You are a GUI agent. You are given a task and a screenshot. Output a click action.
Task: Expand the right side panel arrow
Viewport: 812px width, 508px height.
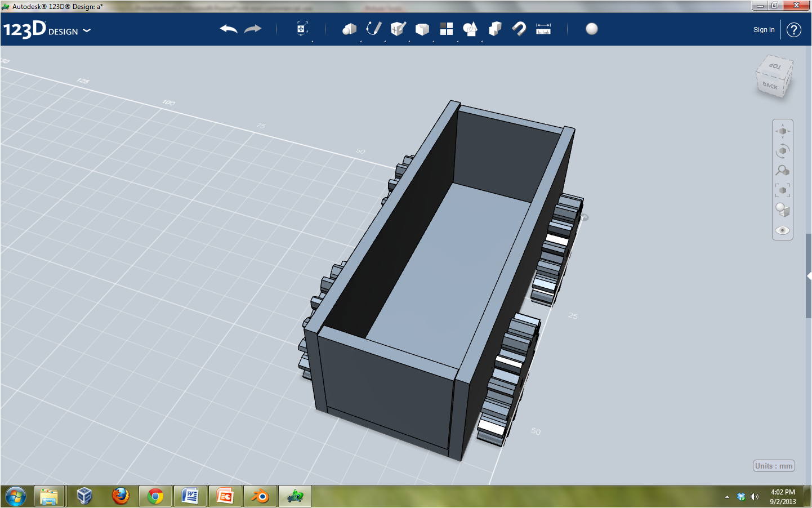809,276
